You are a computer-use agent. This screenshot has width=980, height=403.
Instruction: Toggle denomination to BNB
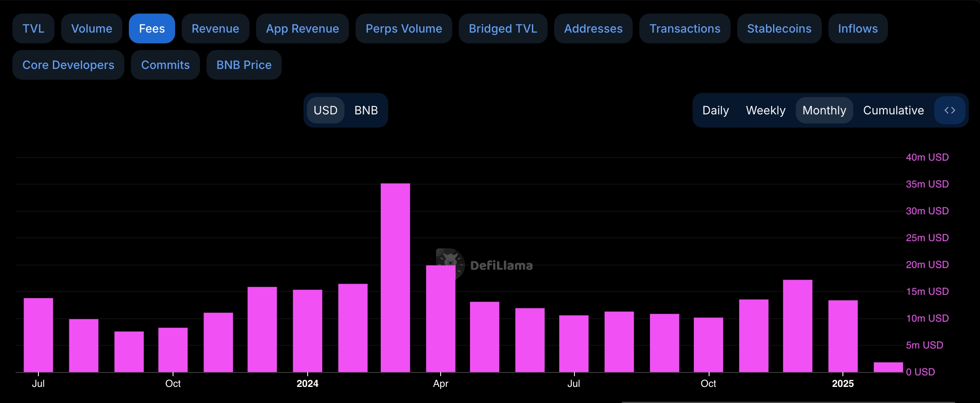366,110
